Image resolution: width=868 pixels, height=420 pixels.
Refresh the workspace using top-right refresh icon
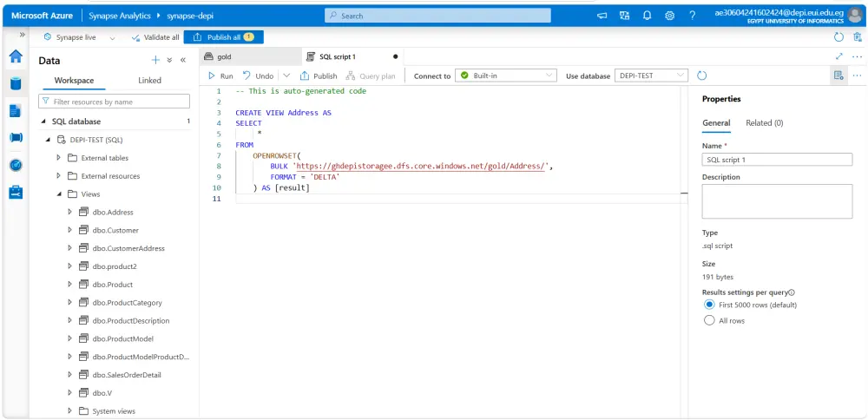coord(838,37)
